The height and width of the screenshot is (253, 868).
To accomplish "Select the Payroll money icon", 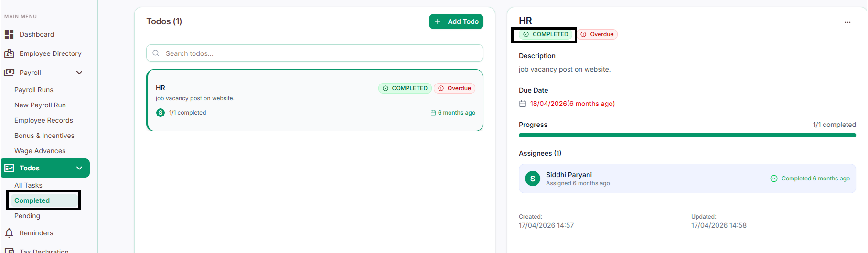I will (x=9, y=73).
